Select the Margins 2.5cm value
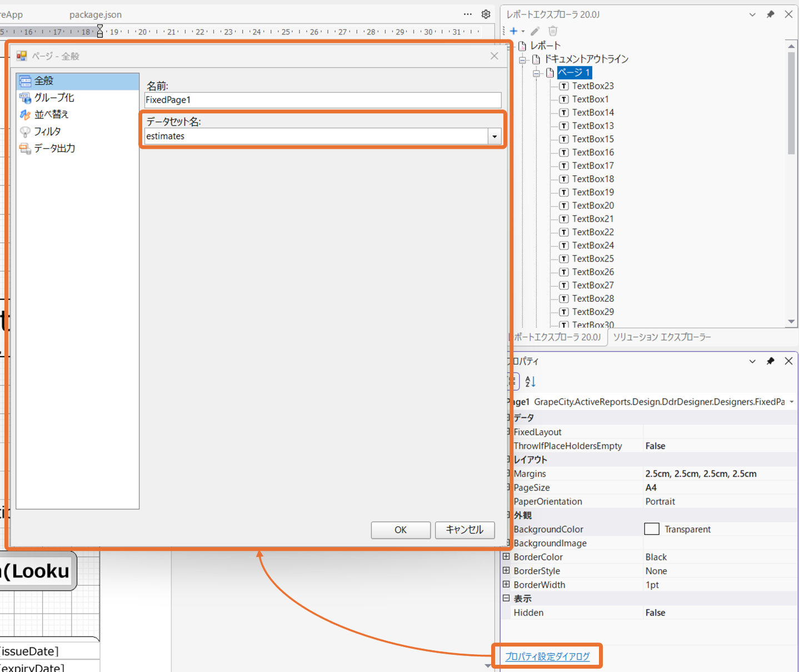This screenshot has height=672, width=799. coord(720,474)
